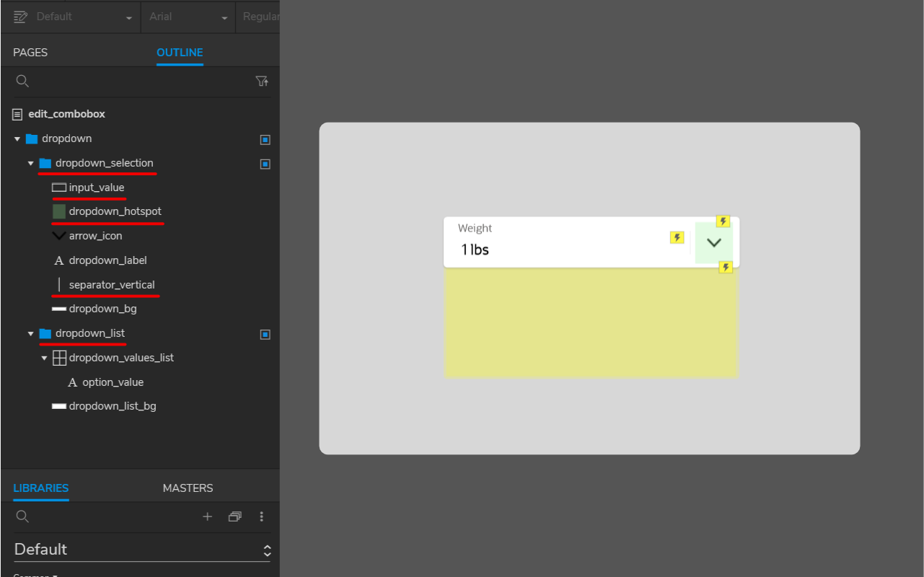Click the lightning badge left of the separator
The height and width of the screenshot is (577, 924).
[x=677, y=237]
